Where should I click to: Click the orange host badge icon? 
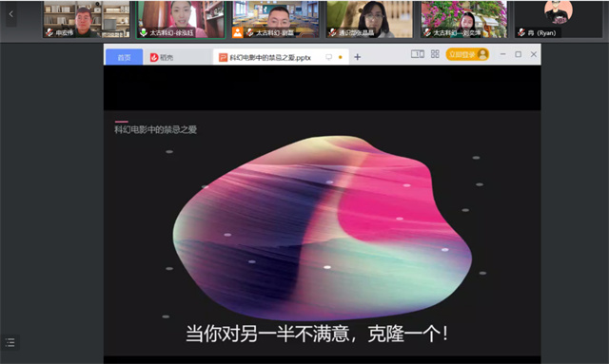tap(237, 32)
